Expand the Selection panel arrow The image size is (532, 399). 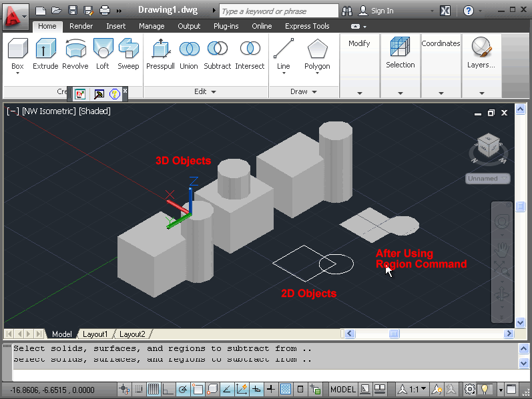401,93
